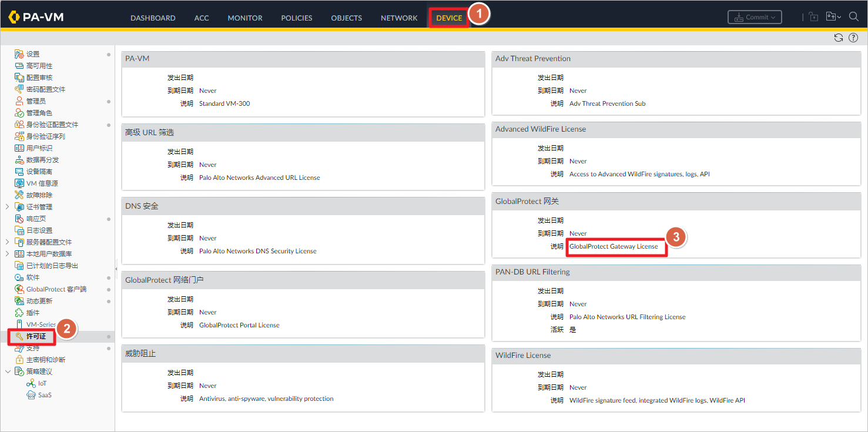Refresh the licenses page
The height and width of the screenshot is (432, 868).
point(839,38)
